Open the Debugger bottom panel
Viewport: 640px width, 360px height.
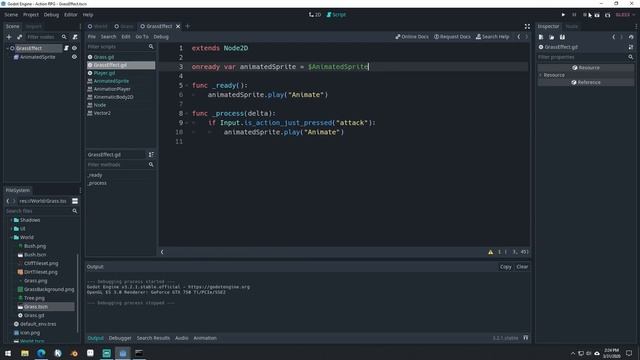(x=120, y=338)
